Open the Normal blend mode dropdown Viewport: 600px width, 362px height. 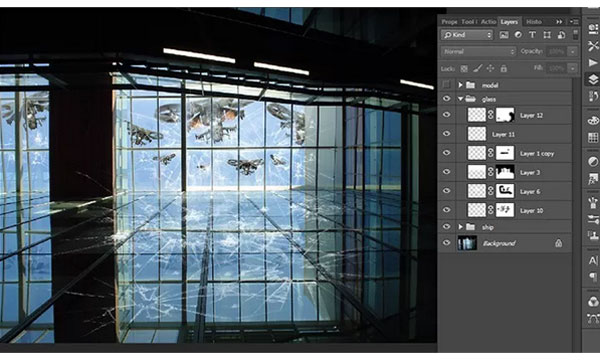[x=478, y=52]
